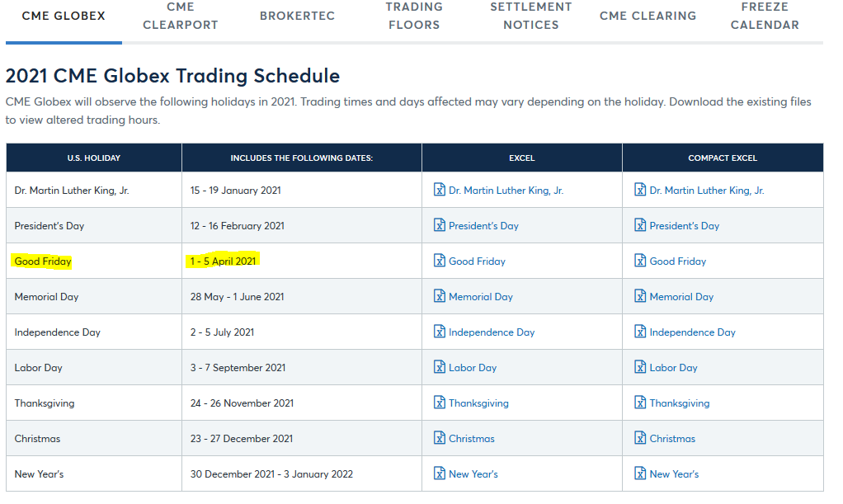This screenshot has width=843, height=504.
Task: Click Compact Excel icon for Memorial Day
Action: (x=640, y=296)
